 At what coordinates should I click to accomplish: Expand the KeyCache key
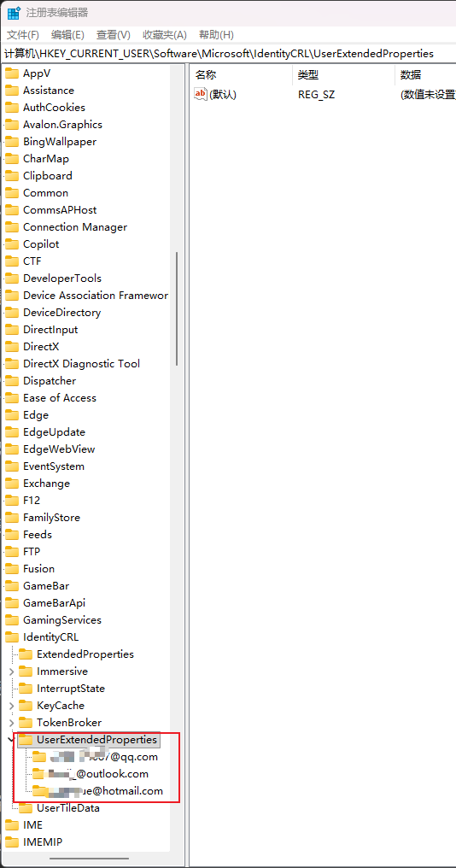tap(11, 706)
